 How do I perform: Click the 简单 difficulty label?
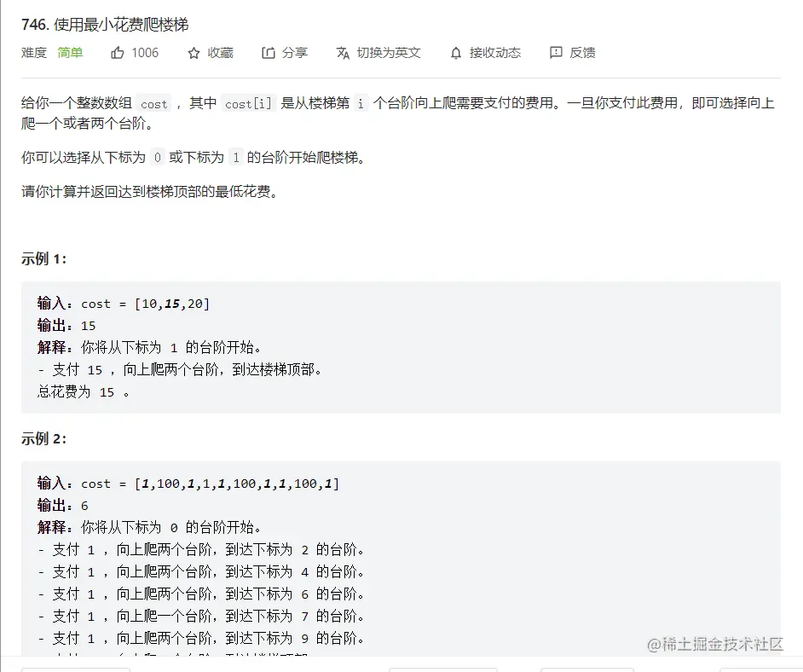pos(70,53)
